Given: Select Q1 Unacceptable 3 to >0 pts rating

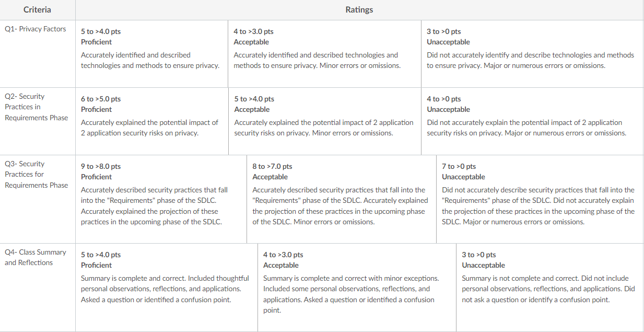Looking at the screenshot, I should pyautogui.click(x=532, y=54).
